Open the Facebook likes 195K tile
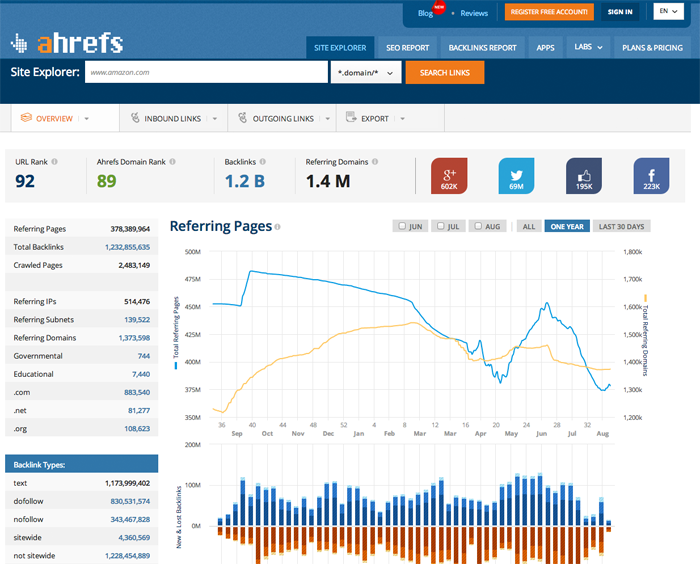The image size is (700, 564). coord(584,175)
